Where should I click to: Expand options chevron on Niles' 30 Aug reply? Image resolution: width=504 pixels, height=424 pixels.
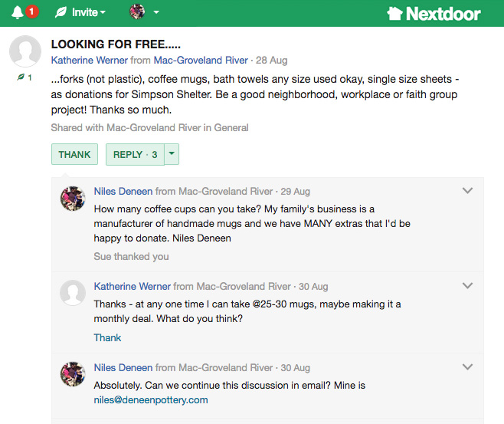coord(467,366)
